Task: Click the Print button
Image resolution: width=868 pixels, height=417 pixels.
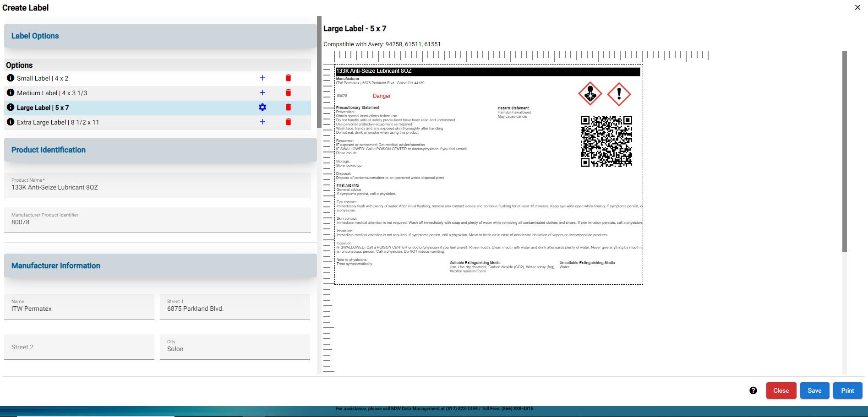Action: pyautogui.click(x=847, y=390)
